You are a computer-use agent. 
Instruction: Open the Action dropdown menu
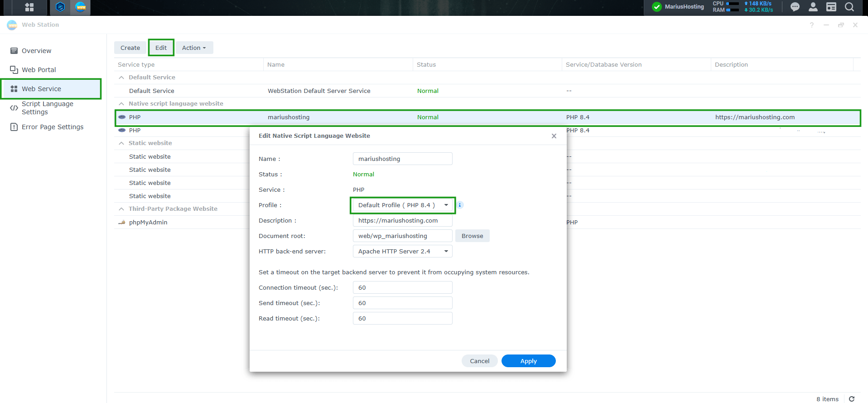click(x=194, y=48)
